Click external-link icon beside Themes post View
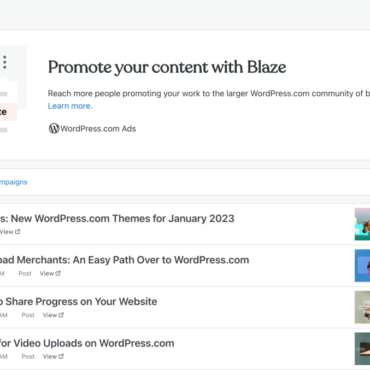Viewport: 370px width, 370px height. pos(17,232)
